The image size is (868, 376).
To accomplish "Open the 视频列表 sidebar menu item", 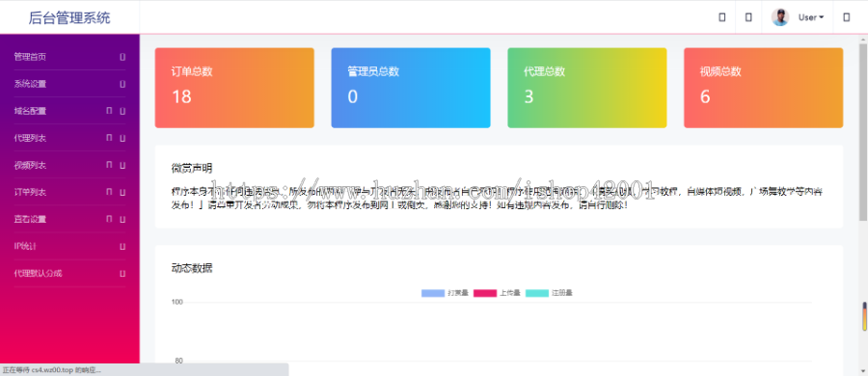I will (x=69, y=165).
